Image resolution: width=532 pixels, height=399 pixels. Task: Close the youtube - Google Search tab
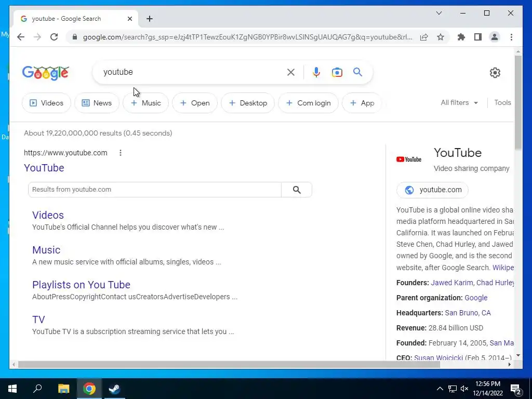tap(129, 19)
